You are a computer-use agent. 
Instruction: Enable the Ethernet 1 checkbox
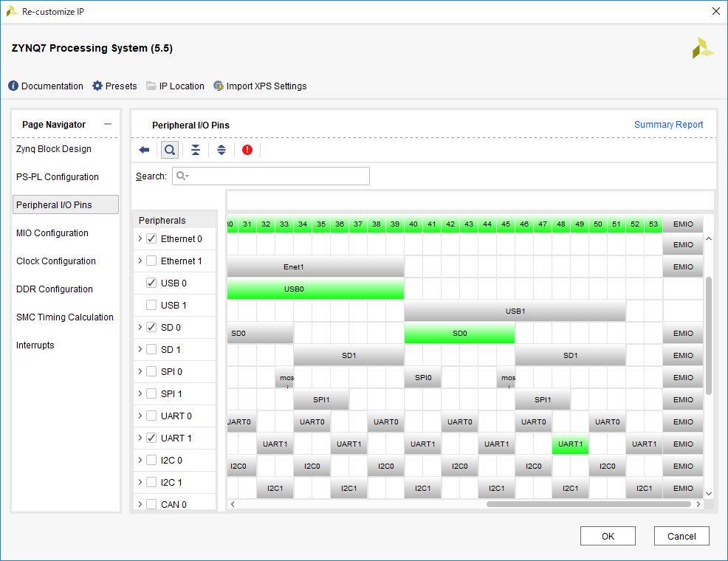pyautogui.click(x=151, y=261)
